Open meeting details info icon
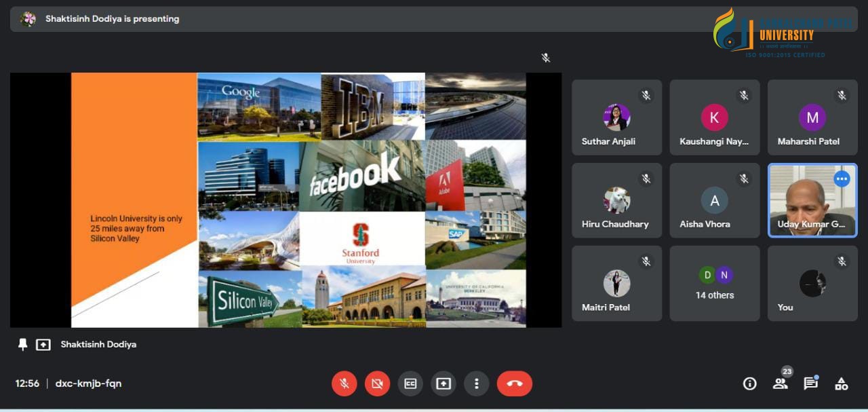 pyautogui.click(x=749, y=383)
